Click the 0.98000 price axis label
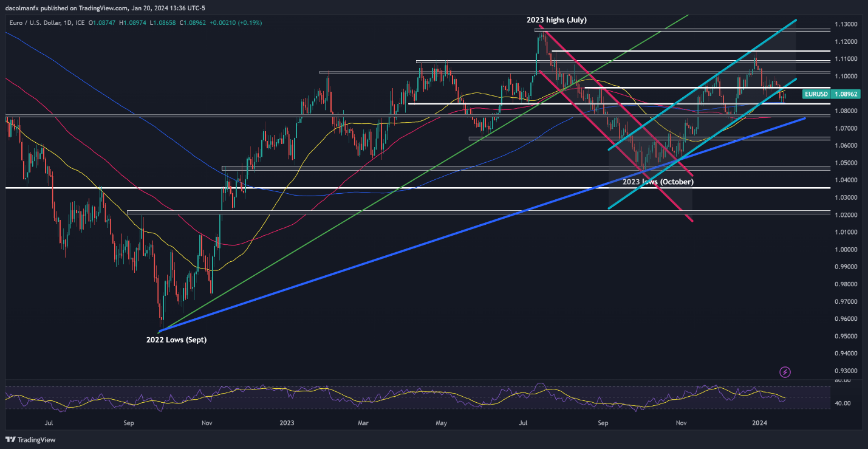 [x=845, y=284]
